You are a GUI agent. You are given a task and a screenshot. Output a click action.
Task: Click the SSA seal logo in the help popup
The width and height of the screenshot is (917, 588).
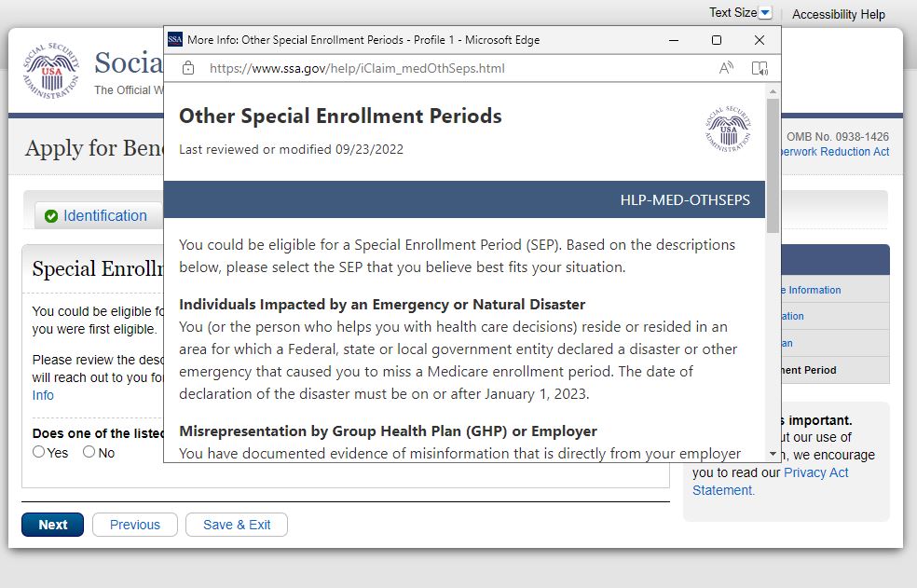tap(728, 129)
